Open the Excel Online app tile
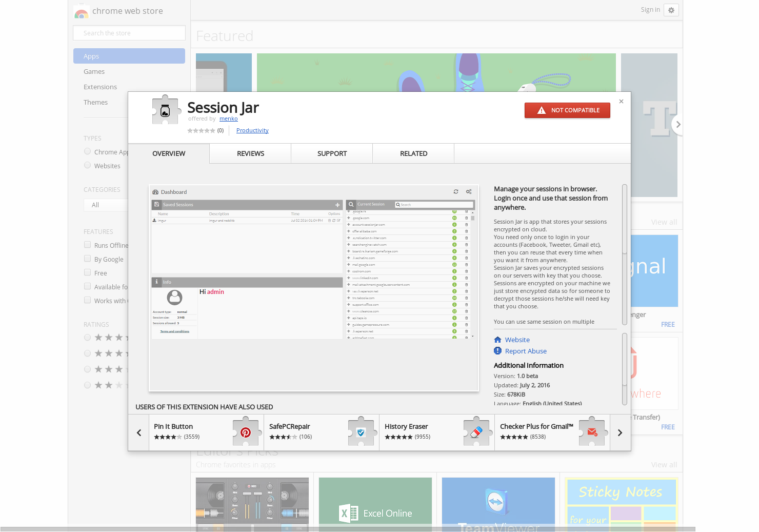 375,504
